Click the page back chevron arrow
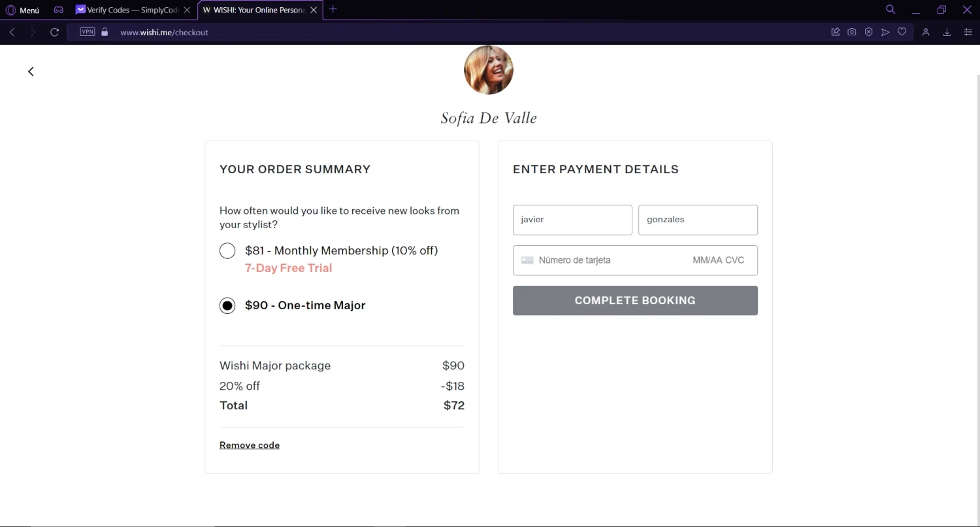Image resolution: width=980 pixels, height=527 pixels. point(31,71)
